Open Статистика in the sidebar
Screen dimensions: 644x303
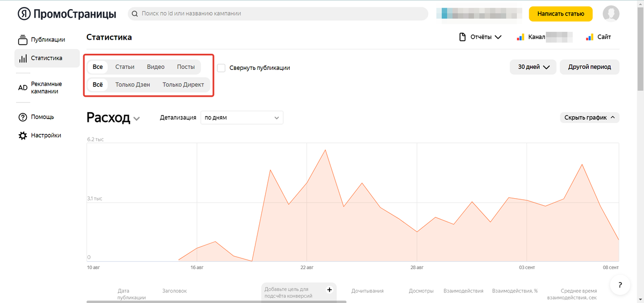pos(47,58)
